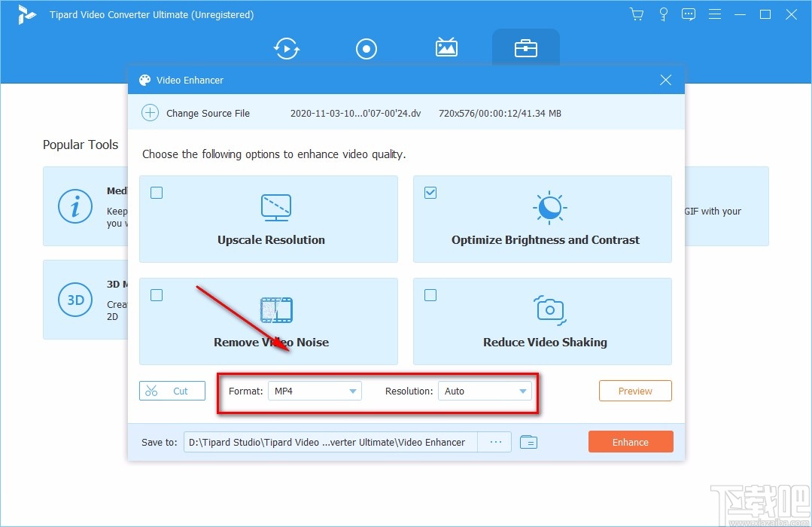Click the brightness sun icon
Screen dimensions: 812x527
click(550, 207)
